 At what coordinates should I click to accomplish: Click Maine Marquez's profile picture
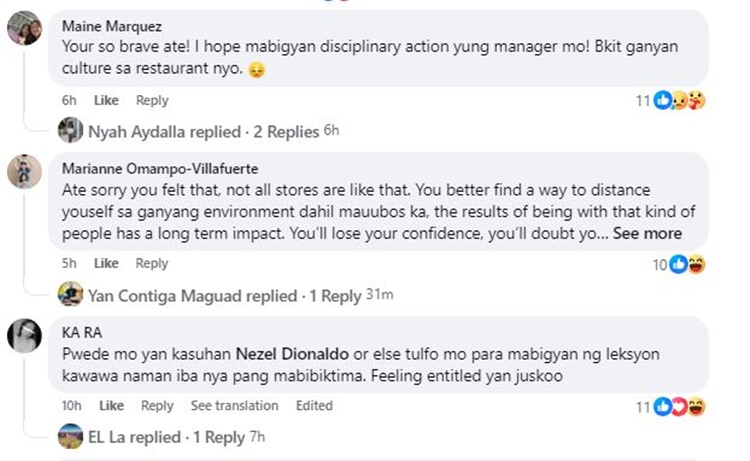(x=24, y=29)
